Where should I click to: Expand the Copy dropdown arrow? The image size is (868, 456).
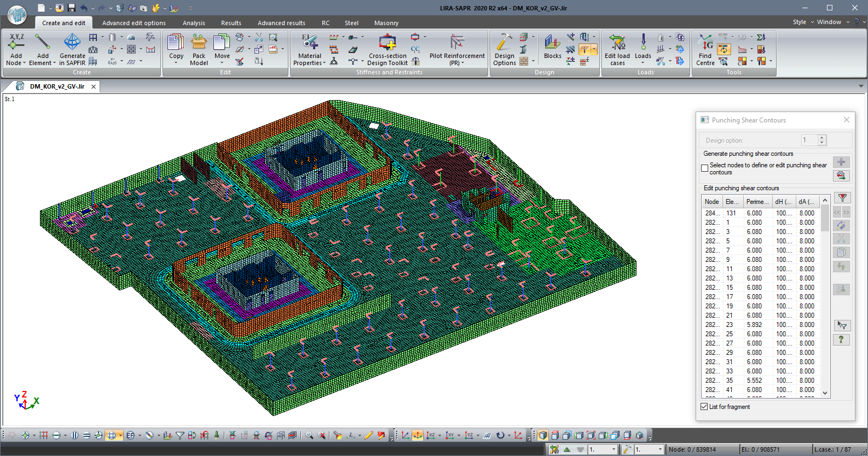click(x=176, y=62)
